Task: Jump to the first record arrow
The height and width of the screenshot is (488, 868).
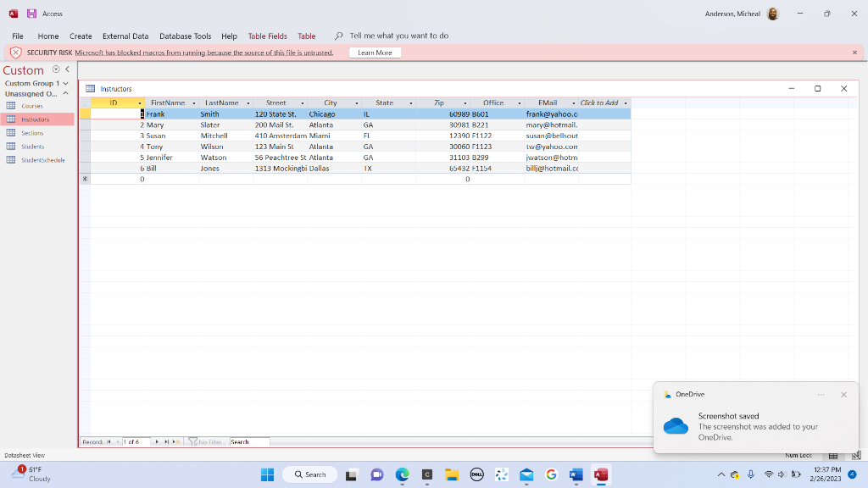Action: 109,442
